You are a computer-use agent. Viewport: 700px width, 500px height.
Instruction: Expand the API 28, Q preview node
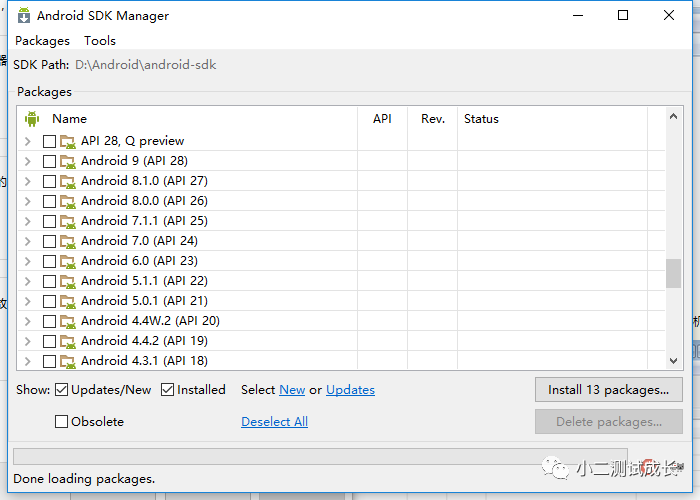28,142
